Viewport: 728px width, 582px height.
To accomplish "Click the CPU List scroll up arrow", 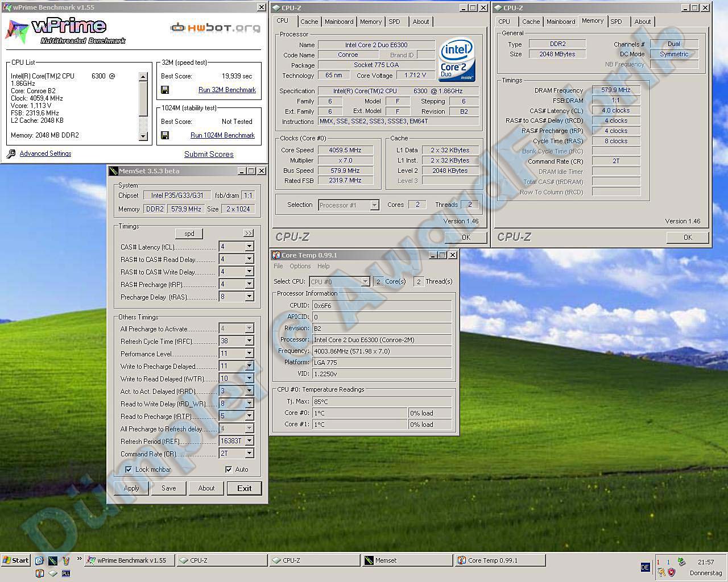I will [143, 76].
